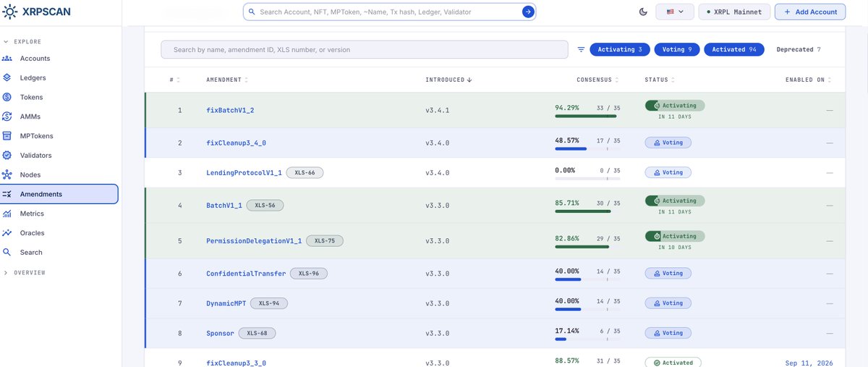The height and width of the screenshot is (367, 868).
Task: Click the 94.29% consensus progress bar
Action: pos(587,116)
